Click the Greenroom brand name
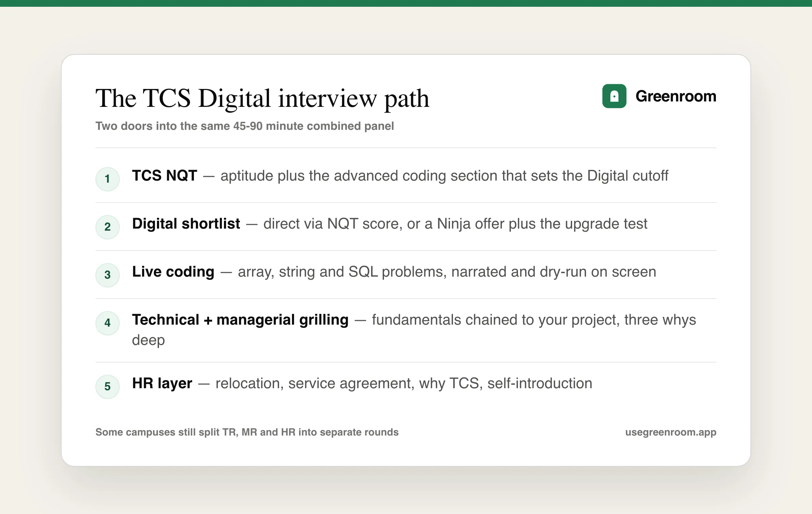This screenshot has width=812, height=514. point(676,96)
